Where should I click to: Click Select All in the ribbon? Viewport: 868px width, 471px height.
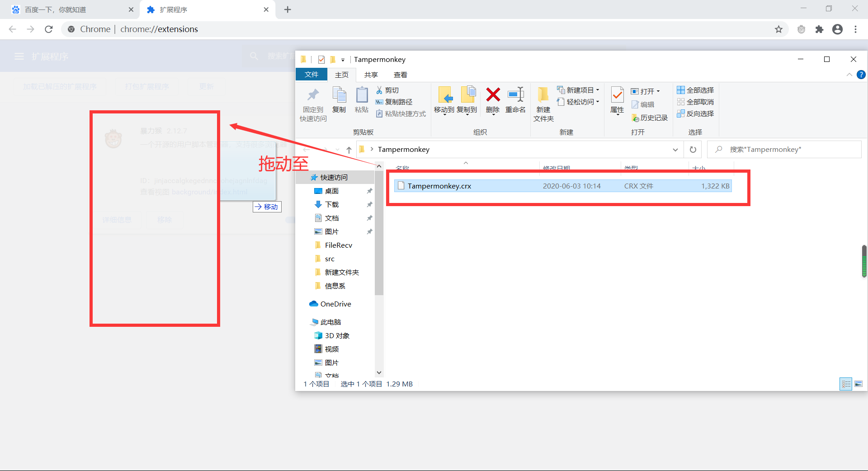click(x=695, y=90)
